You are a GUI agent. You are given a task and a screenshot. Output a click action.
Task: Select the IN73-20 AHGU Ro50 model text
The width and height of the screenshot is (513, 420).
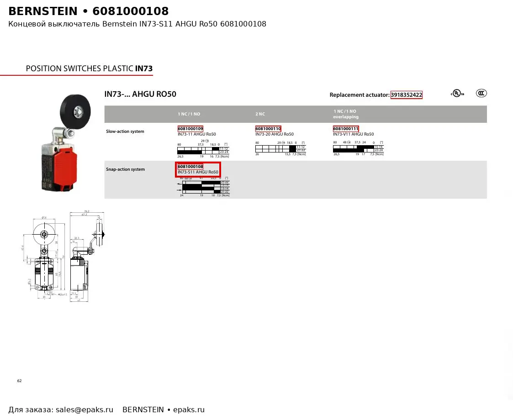[275, 134]
